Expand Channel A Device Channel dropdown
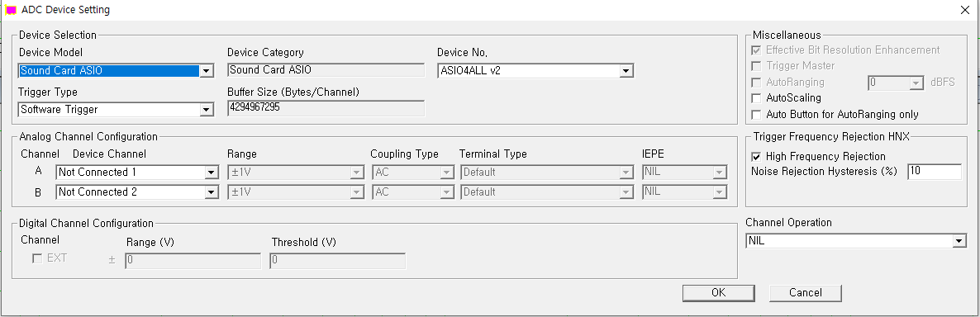Image resolution: width=980 pixels, height=317 pixels. pyautogui.click(x=137, y=173)
